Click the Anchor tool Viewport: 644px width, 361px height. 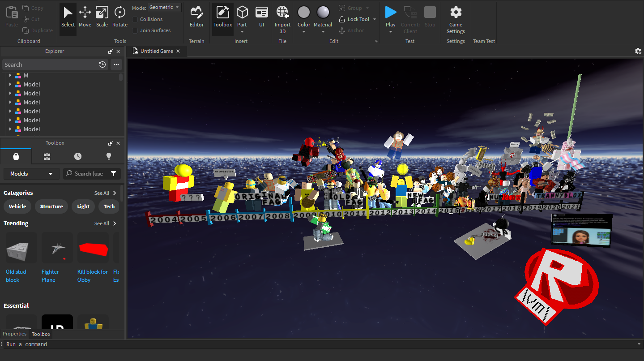(x=351, y=30)
